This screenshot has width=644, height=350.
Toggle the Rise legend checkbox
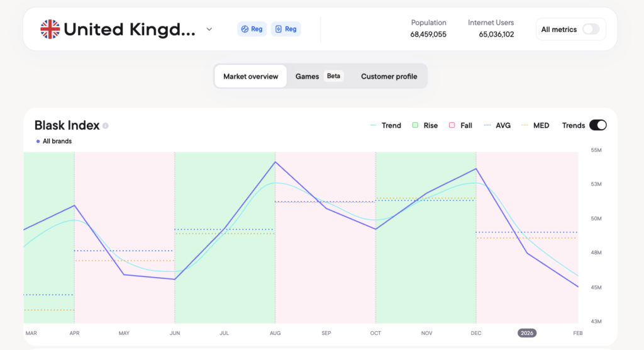(x=415, y=125)
